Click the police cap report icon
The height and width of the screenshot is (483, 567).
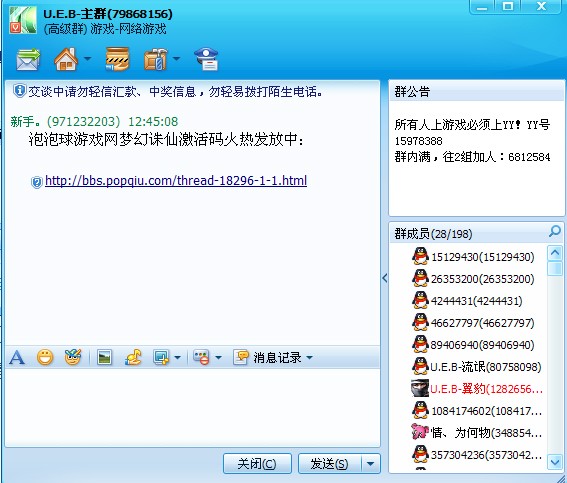[206, 59]
